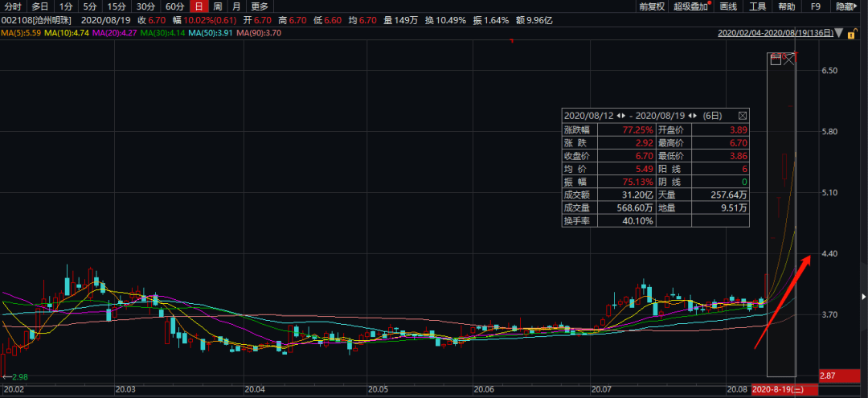This screenshot has height=398, width=868.
Task: Open the 前复权 adjustment menu
Action: click(652, 6)
